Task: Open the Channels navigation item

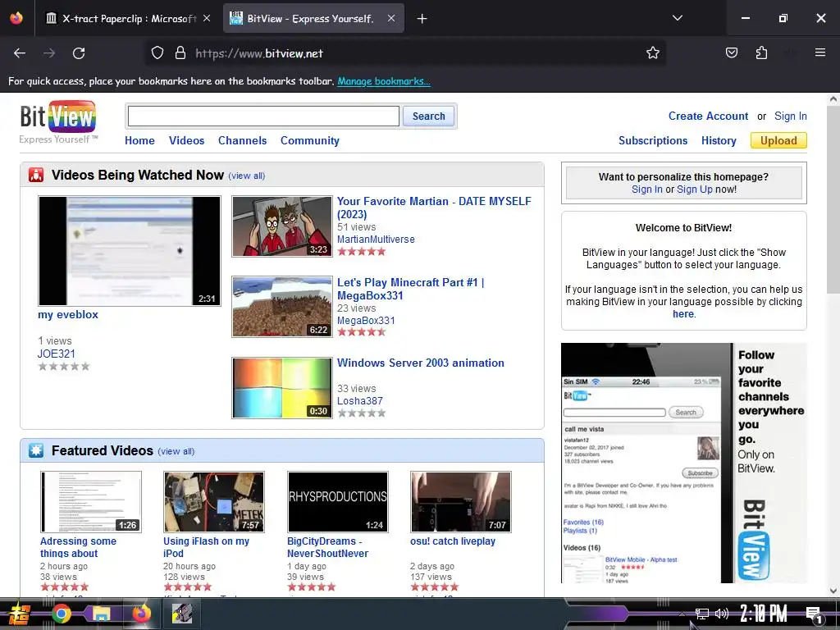Action: click(x=242, y=140)
